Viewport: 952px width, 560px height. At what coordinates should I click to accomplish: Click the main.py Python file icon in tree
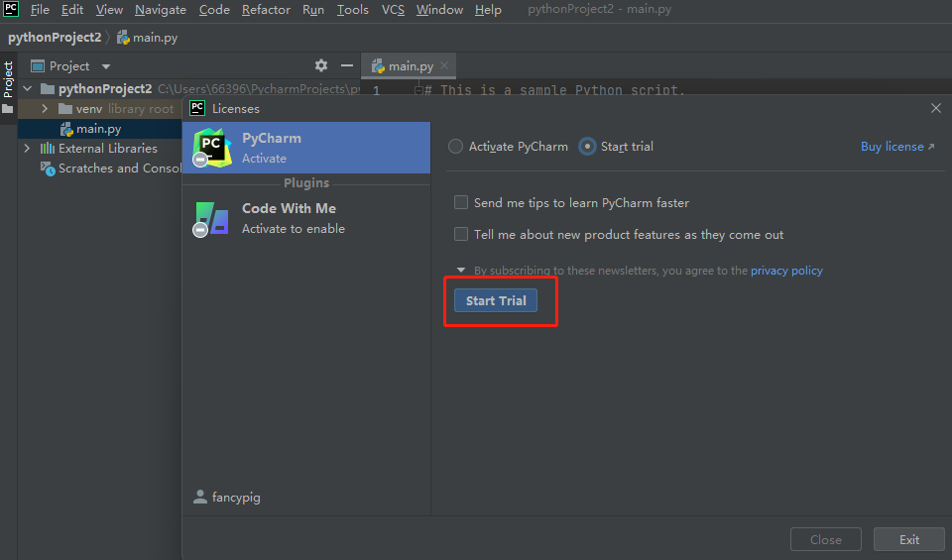[x=66, y=129]
